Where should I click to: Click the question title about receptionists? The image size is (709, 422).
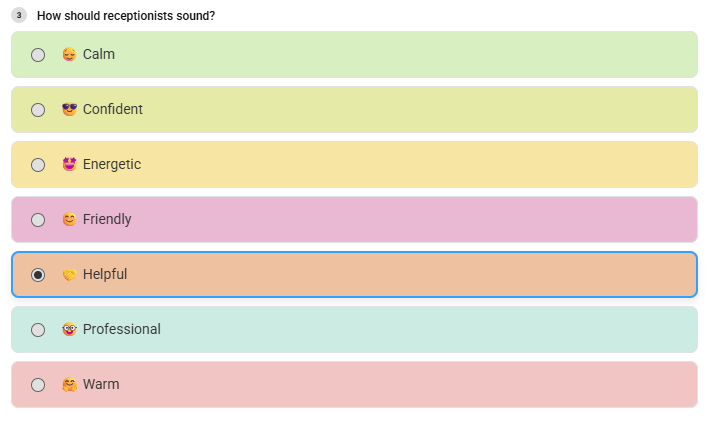click(126, 15)
